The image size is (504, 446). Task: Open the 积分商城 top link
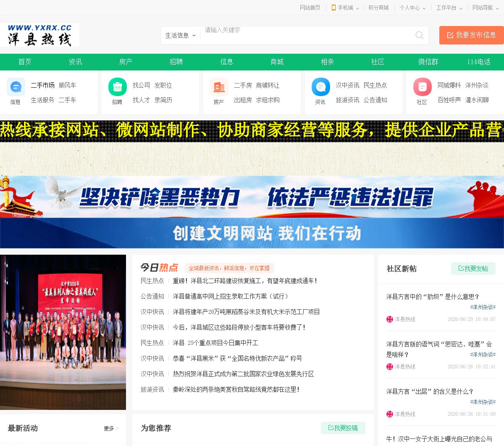pyautogui.click(x=378, y=8)
